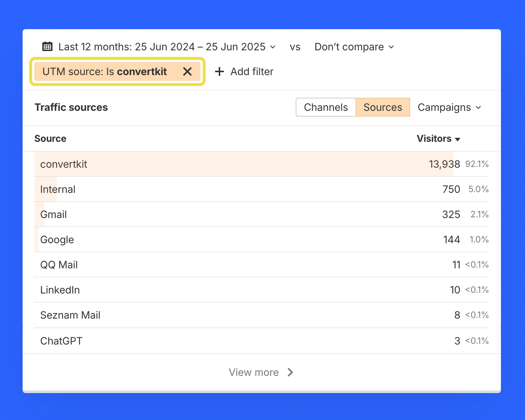Viewport: 525px width, 420px height.
Task: Select the ChatGPT source row
Action: 262,341
